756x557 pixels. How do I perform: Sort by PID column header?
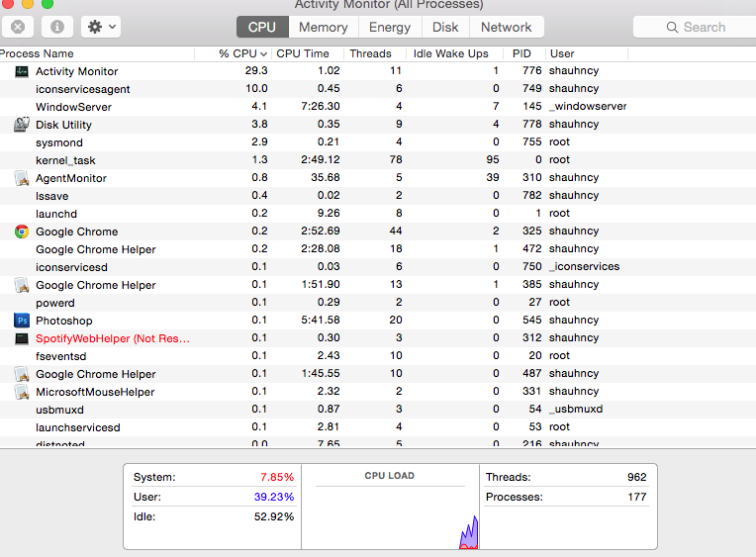(524, 53)
